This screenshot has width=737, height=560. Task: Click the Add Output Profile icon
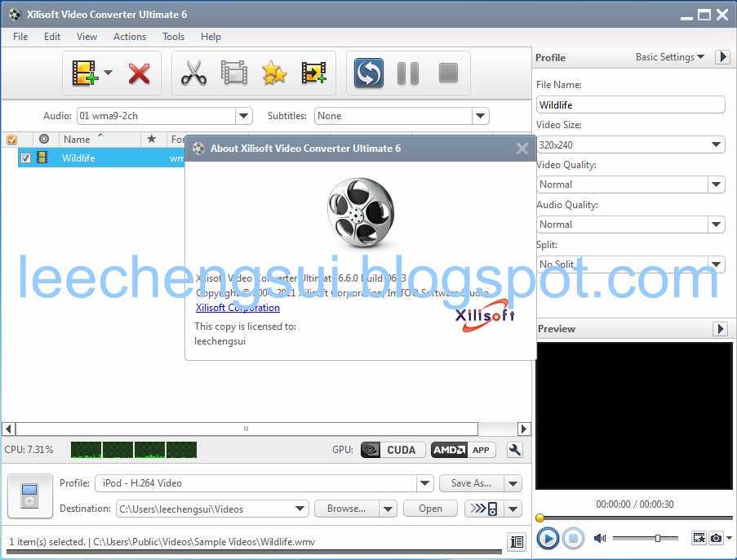314,73
